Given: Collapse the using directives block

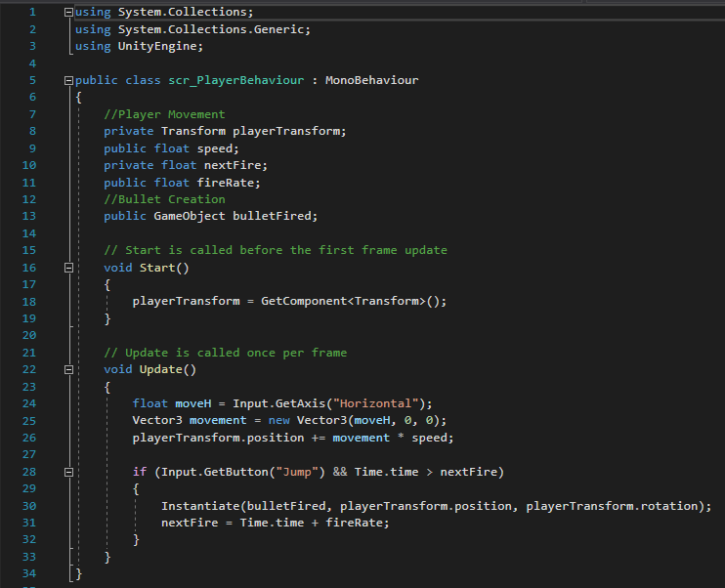Looking at the screenshot, I should [x=67, y=13].
